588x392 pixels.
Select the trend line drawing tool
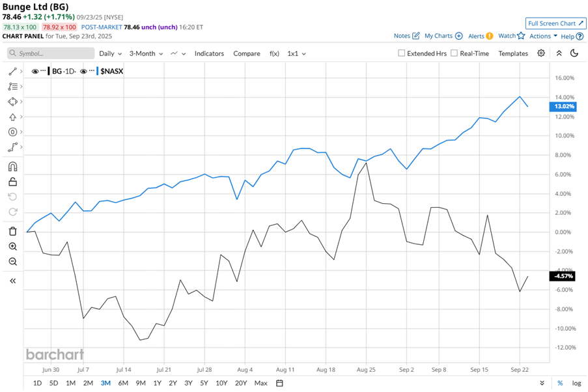click(12, 71)
